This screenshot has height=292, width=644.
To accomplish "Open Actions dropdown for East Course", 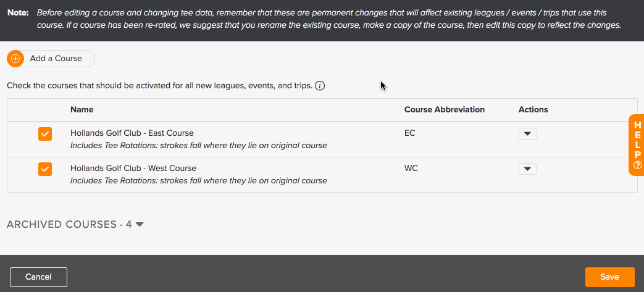I will coord(527,134).
